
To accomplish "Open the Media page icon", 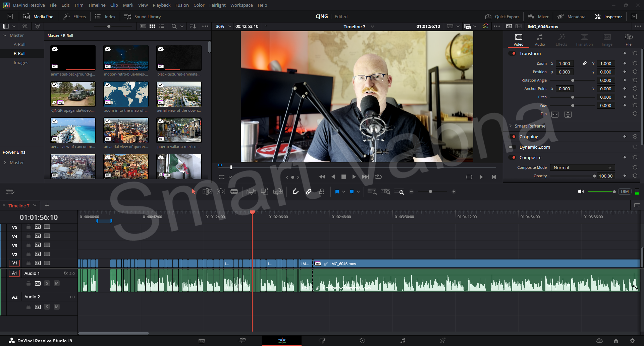I will (x=202, y=341).
